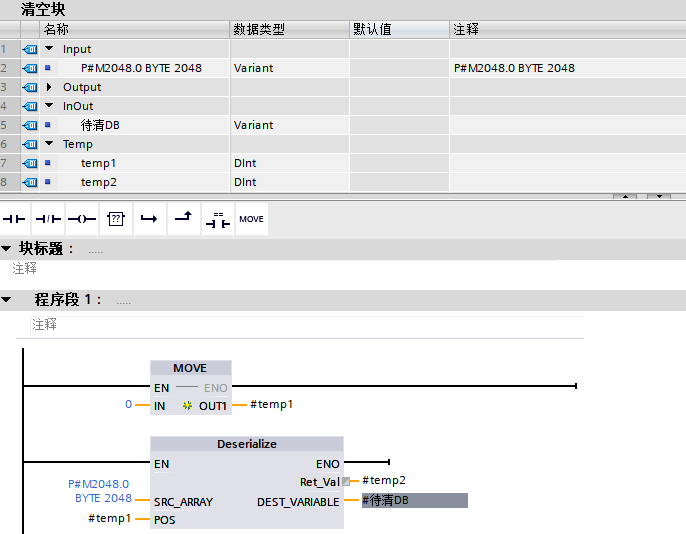Collapse the 程序段 1 network
The image size is (686, 534).
click(x=8, y=300)
